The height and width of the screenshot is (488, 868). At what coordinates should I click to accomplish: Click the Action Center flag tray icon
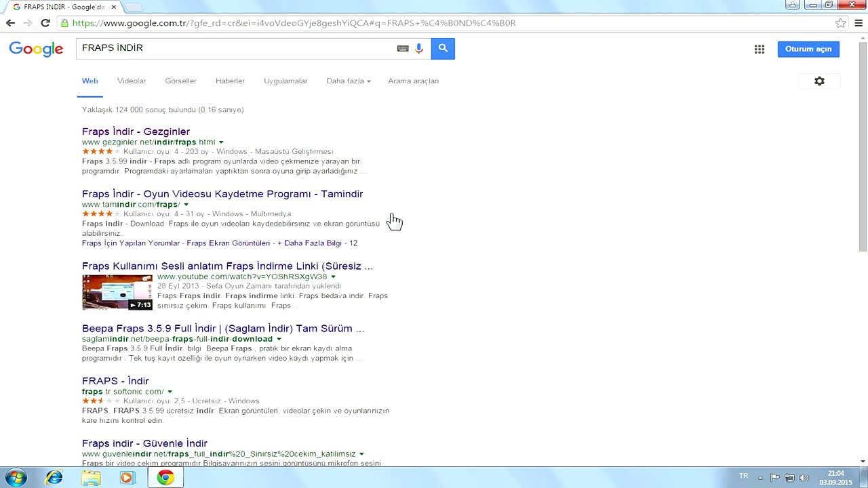coord(775,478)
